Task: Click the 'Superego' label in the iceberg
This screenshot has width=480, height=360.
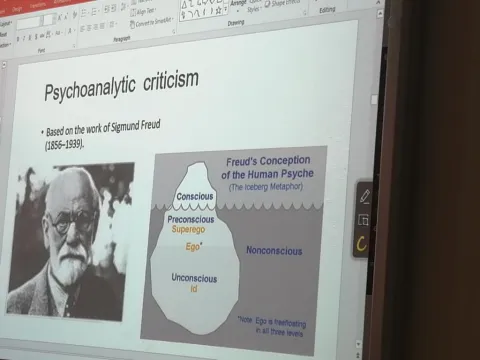Action: click(x=188, y=229)
